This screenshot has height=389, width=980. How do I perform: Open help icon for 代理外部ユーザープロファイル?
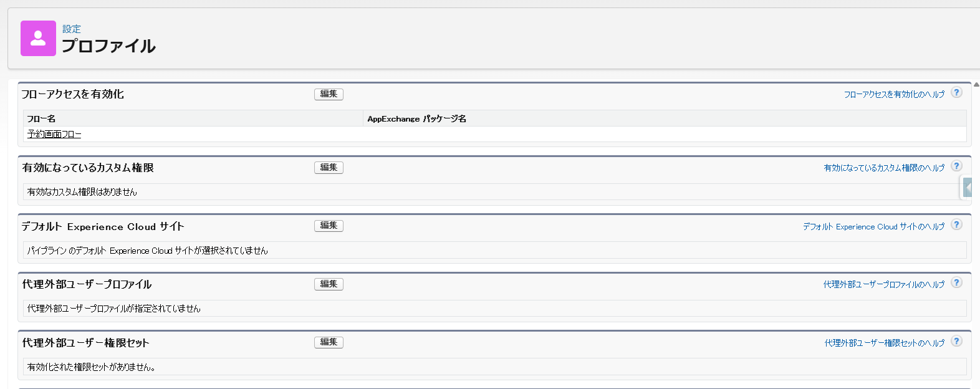point(956,282)
